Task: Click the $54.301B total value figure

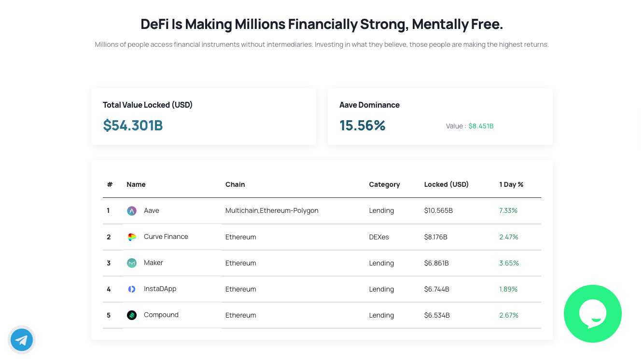Action: 133,125
